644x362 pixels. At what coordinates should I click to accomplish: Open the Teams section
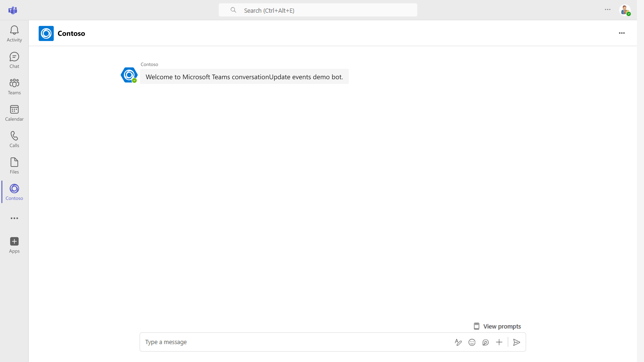click(14, 86)
